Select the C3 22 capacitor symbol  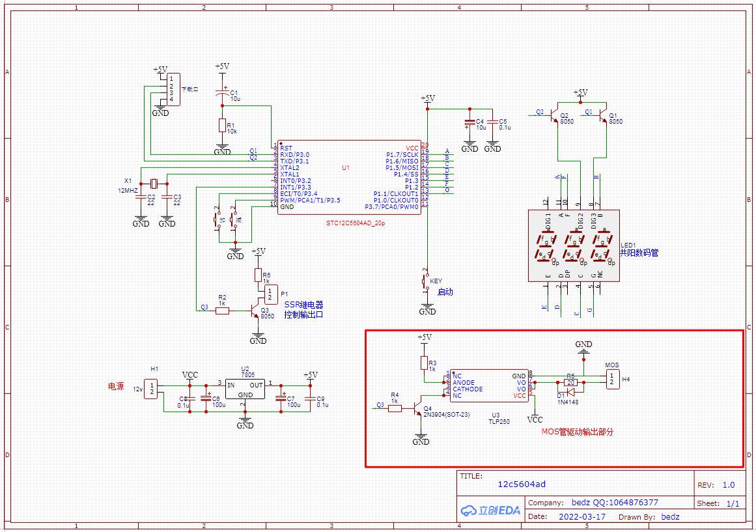tap(167, 197)
